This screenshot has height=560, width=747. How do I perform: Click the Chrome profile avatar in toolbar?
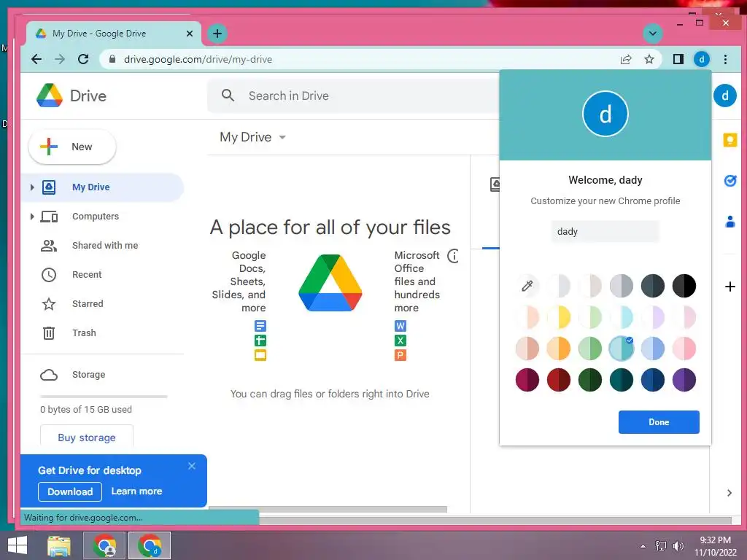701,59
